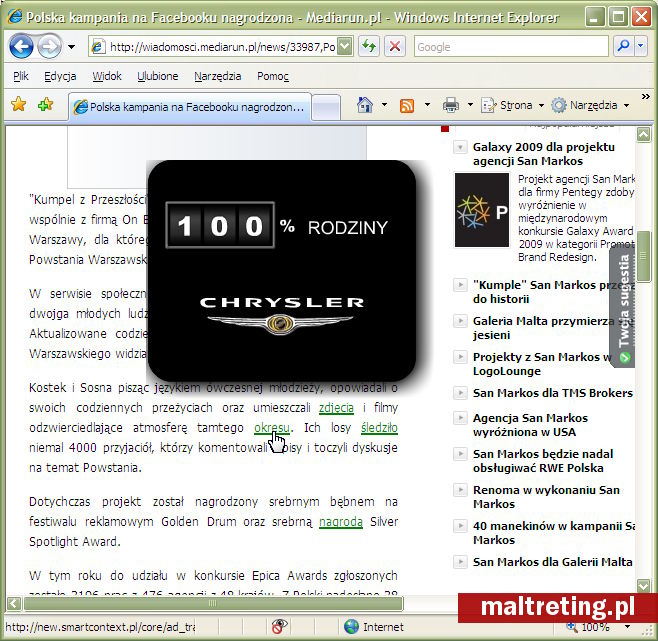Screen dimensions: 658x641
Task: Open San Markos będzie nadal obsługiwać RWE
Action: [543, 461]
